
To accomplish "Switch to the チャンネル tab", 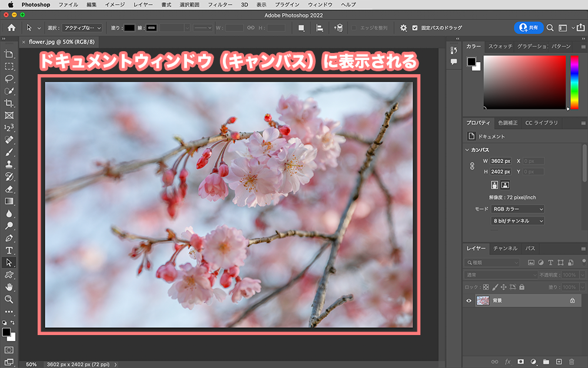I will (x=505, y=248).
